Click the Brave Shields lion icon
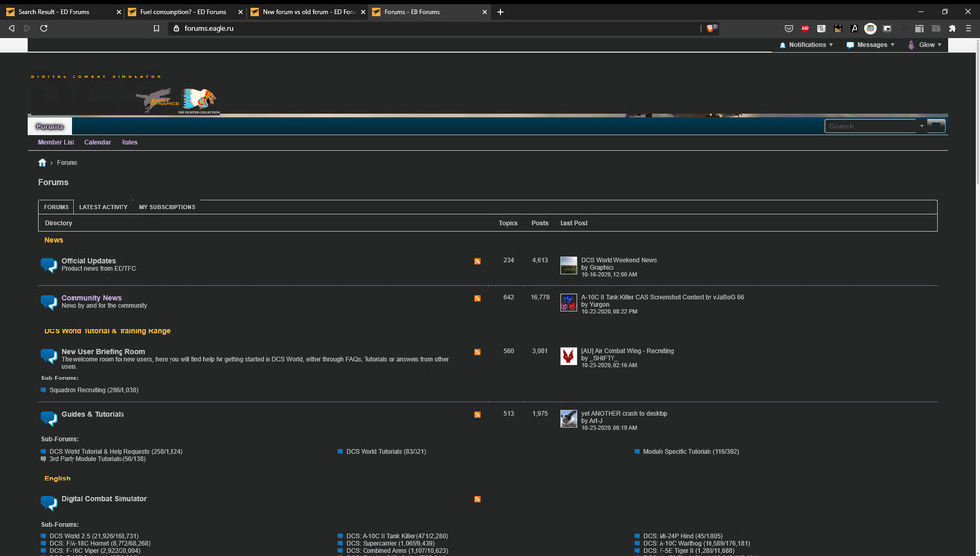Image resolution: width=980 pixels, height=556 pixels. [x=711, y=28]
